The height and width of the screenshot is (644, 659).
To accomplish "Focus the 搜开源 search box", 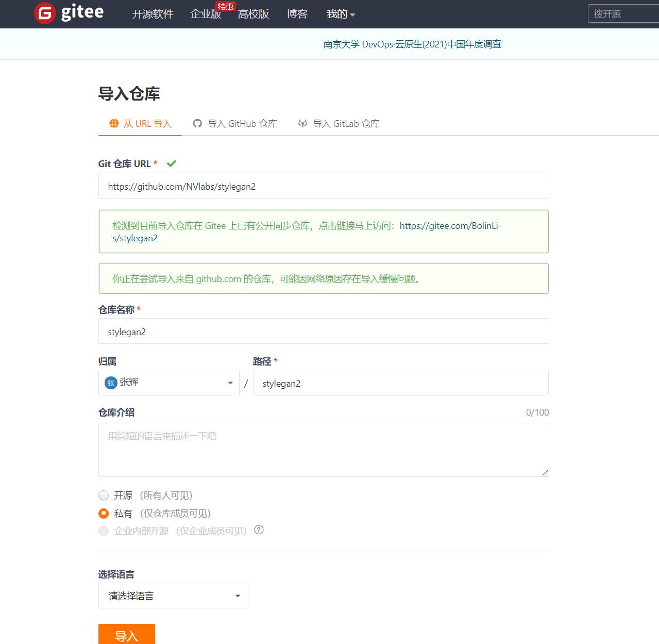I will point(623,13).
